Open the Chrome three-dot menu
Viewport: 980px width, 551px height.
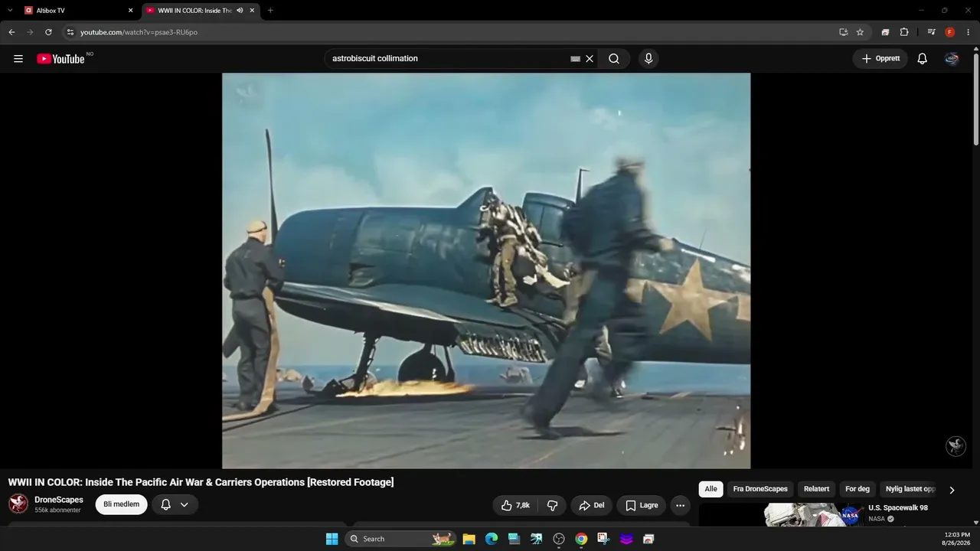pos(969,32)
